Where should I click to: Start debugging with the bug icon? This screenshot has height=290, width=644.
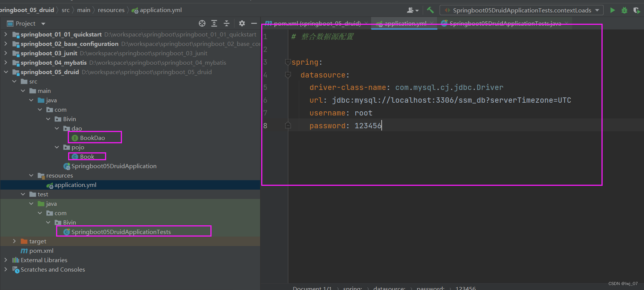(624, 10)
